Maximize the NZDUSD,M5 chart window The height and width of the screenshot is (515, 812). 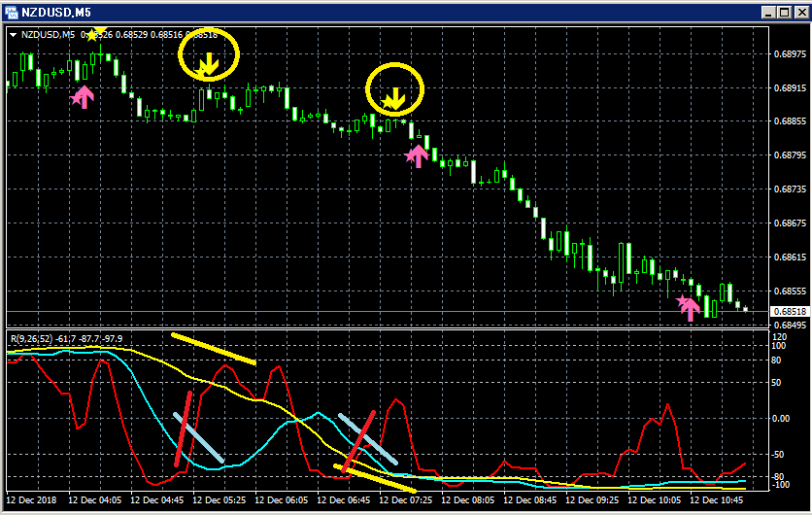pyautogui.click(x=785, y=12)
